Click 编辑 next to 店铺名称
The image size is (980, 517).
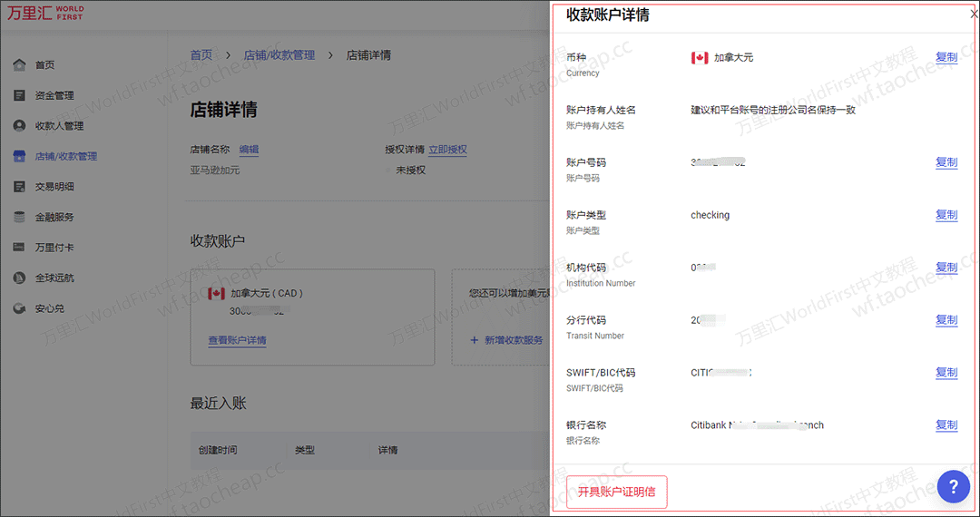click(249, 150)
